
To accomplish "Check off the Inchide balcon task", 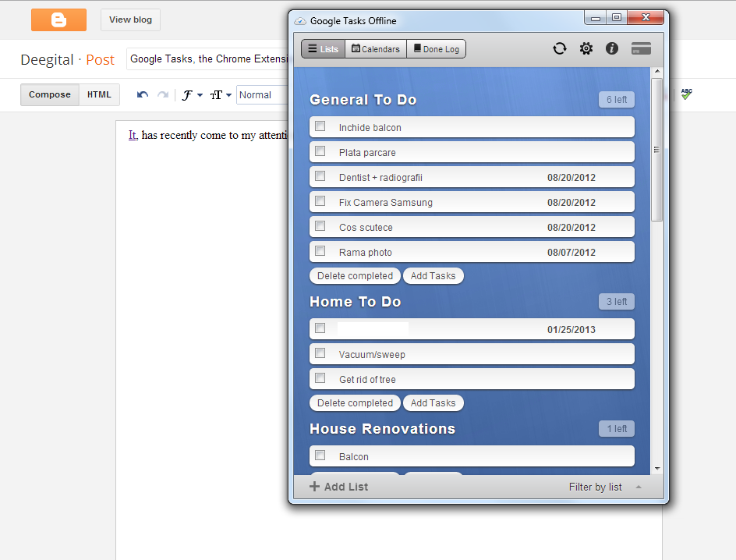I will coord(320,126).
